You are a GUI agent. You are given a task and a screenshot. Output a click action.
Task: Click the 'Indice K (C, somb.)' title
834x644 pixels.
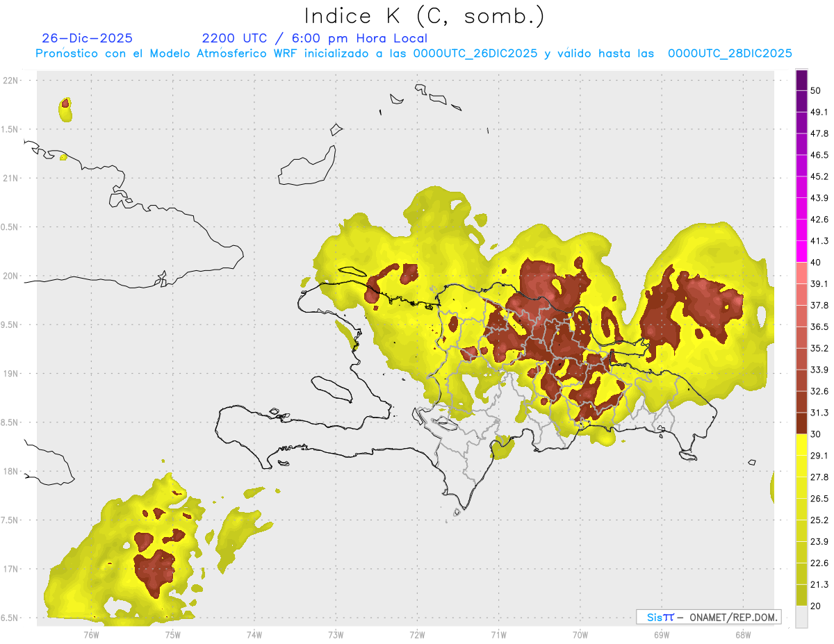click(x=424, y=17)
